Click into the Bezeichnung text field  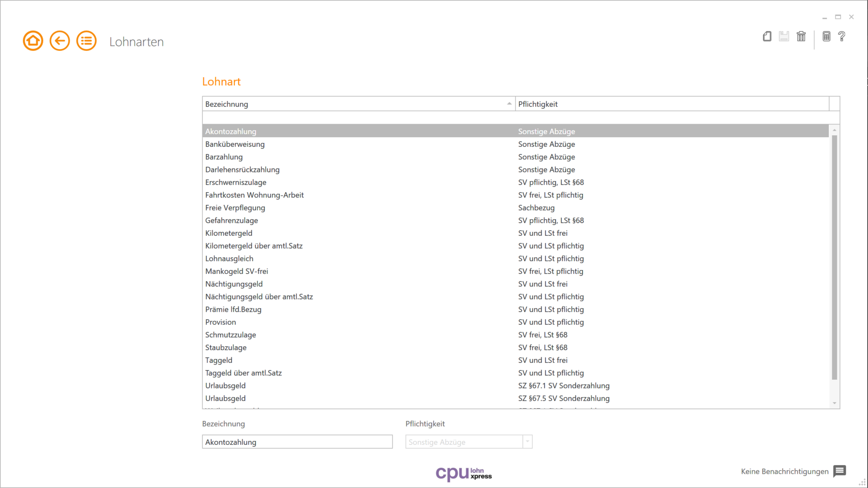tap(297, 442)
